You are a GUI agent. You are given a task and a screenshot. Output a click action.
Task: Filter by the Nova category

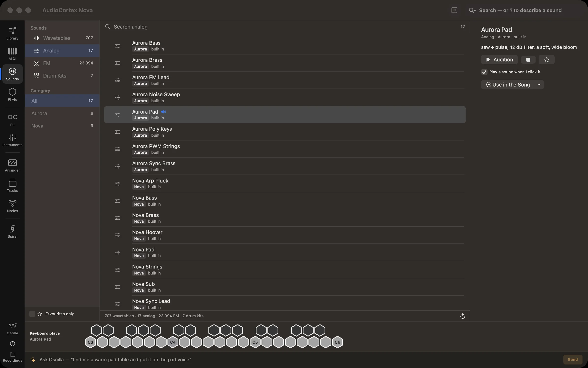click(x=62, y=126)
